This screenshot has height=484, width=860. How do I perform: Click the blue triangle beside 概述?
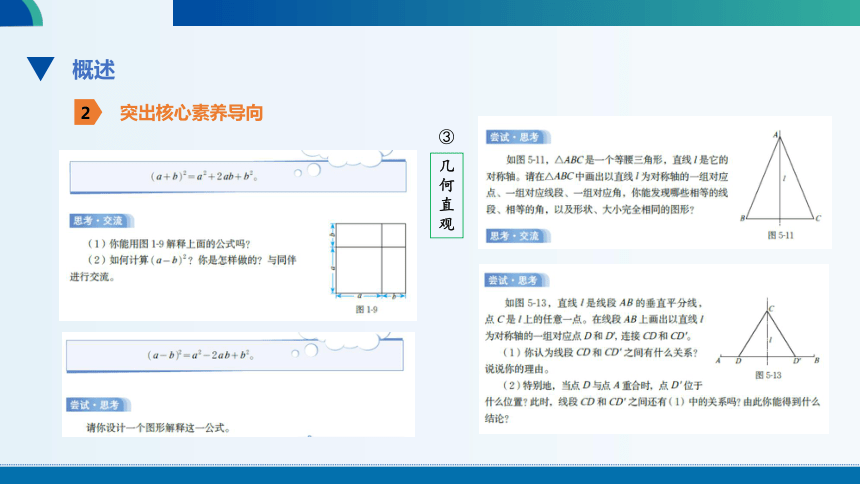(x=41, y=69)
